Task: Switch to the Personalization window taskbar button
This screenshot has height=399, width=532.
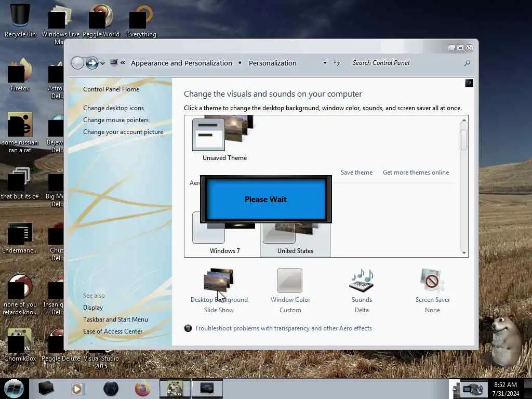Action: point(207,389)
